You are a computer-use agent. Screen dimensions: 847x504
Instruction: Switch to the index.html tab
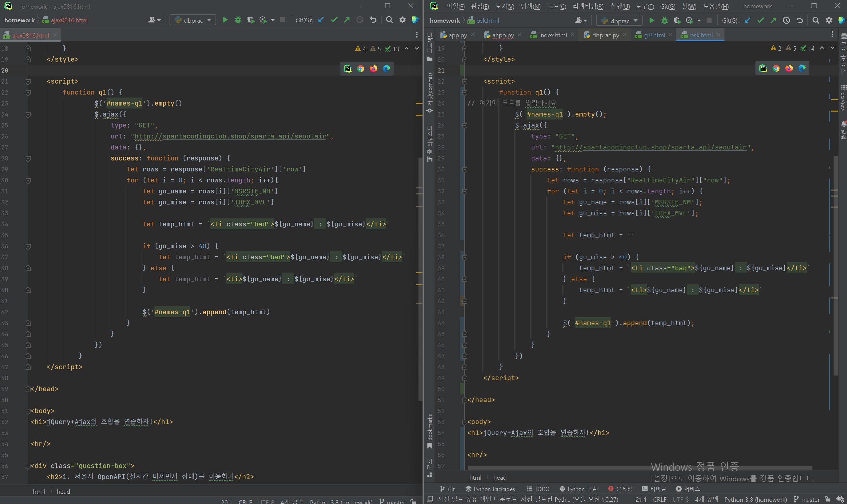pyautogui.click(x=553, y=35)
